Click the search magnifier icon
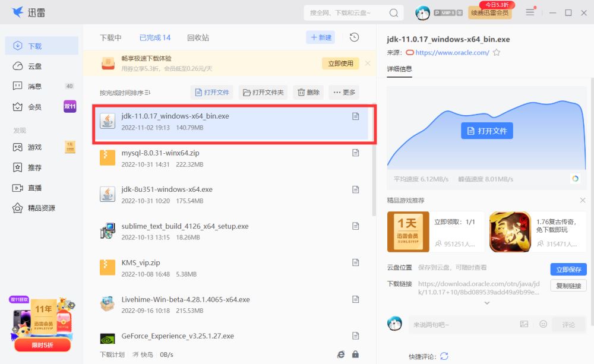 [393, 12]
